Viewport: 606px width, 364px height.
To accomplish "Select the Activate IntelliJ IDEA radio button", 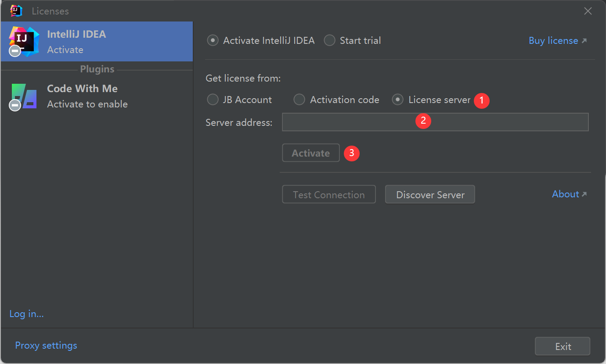I will (213, 40).
